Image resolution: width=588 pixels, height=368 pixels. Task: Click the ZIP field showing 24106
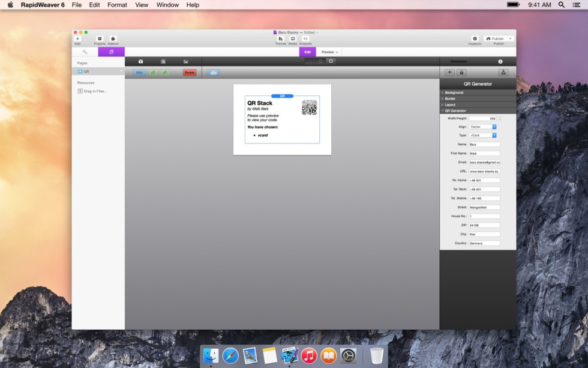coord(484,225)
